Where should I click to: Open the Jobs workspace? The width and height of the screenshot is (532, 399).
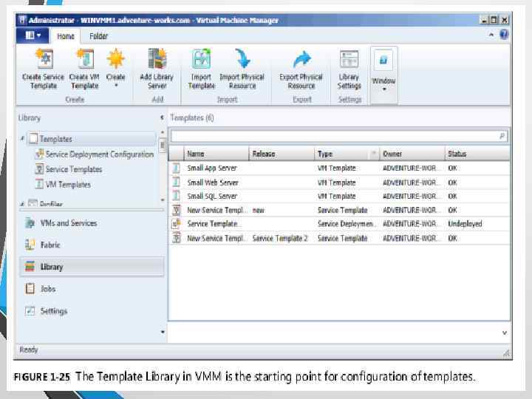92,289
